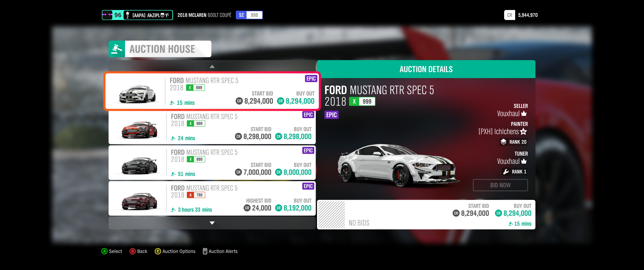Image resolution: width=644 pixels, height=270 pixels.
Task: Click the RT Auction Alerts icon
Action: 205,251
